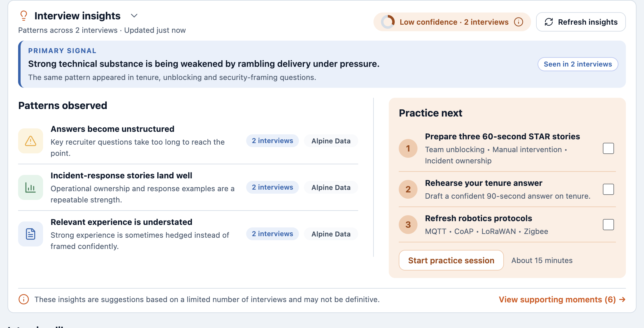Click the Rehearse your tenure answer title
The height and width of the screenshot is (328, 644).
pos(484,183)
